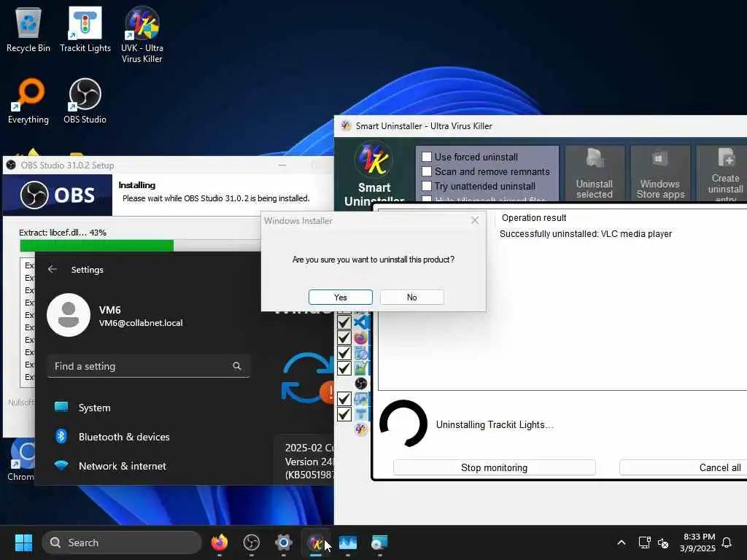Viewport: 747px width, 560px height.
Task: Open Firefox from the taskbar
Action: point(219,542)
